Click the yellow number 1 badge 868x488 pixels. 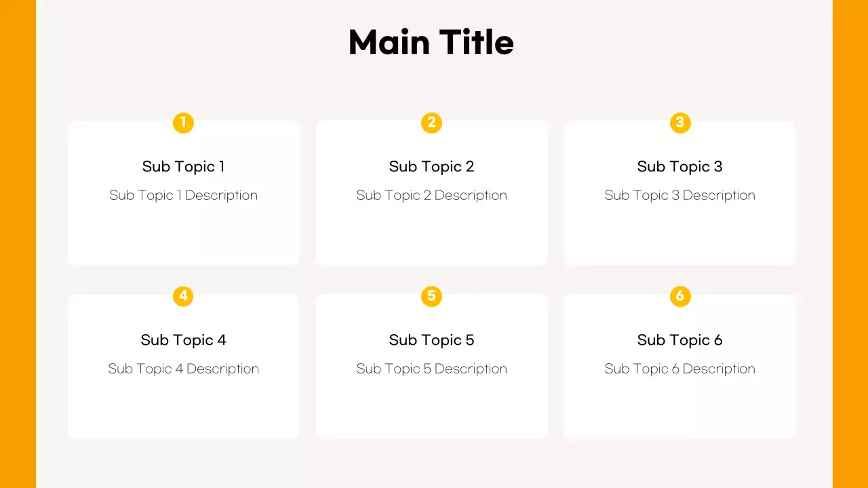click(x=183, y=123)
